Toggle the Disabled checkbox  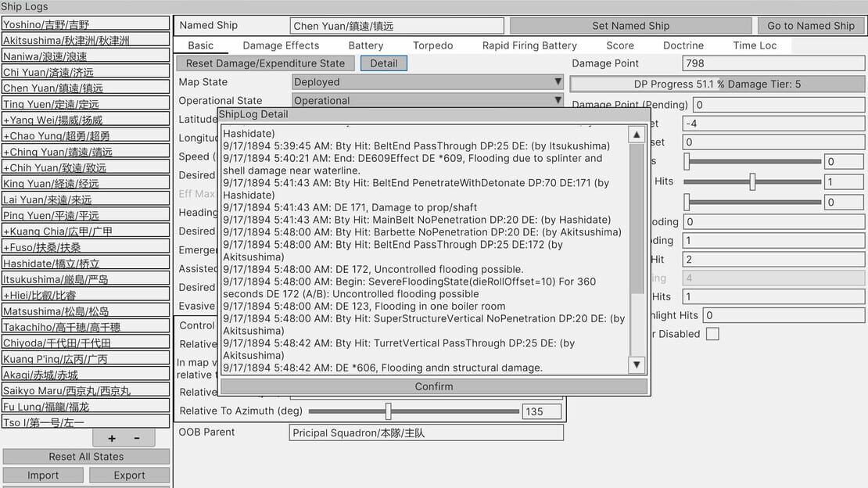tap(712, 334)
